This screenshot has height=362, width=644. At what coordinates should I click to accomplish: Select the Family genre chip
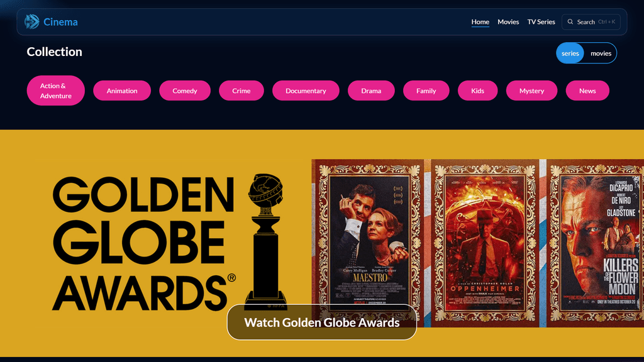coord(426,90)
